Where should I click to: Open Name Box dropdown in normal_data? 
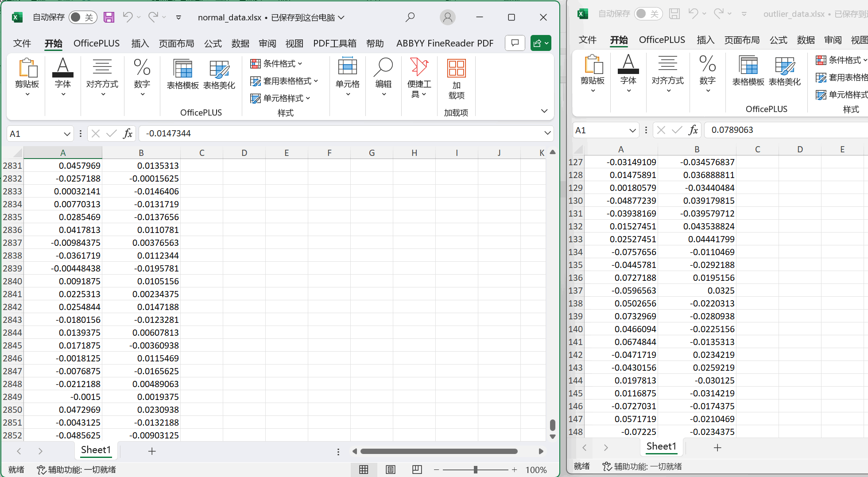tap(67, 134)
